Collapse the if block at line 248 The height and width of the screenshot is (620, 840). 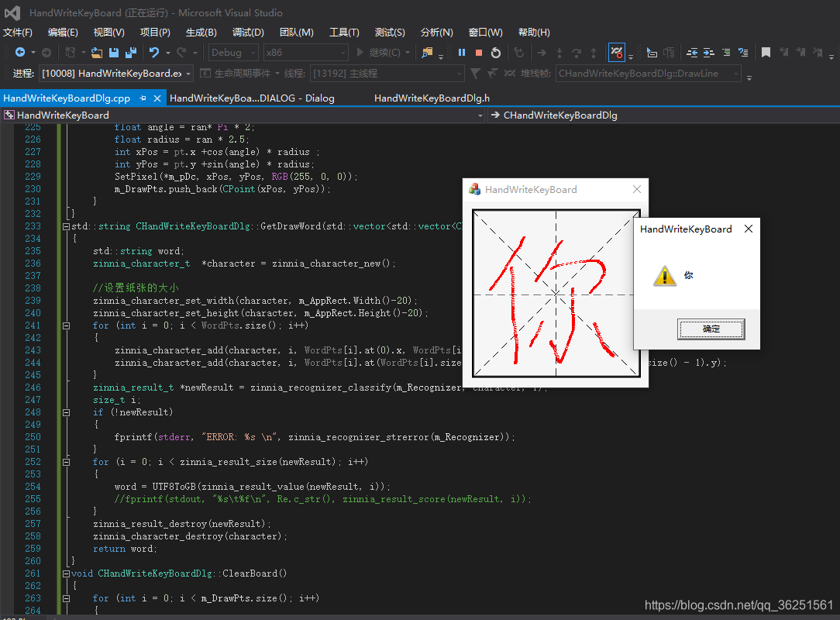[x=67, y=412]
